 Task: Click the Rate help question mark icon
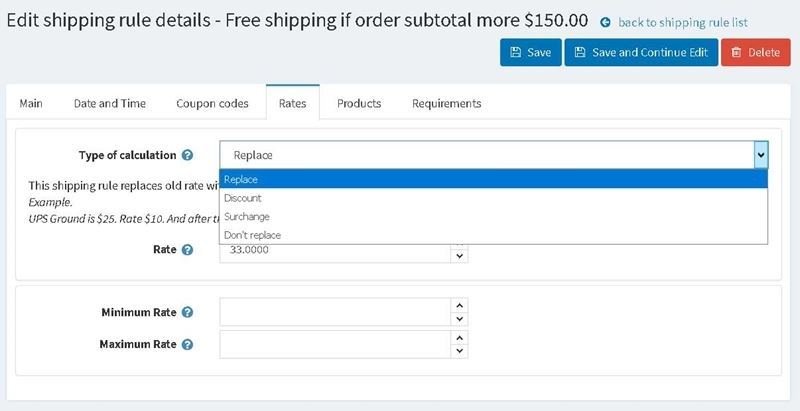coord(187,250)
